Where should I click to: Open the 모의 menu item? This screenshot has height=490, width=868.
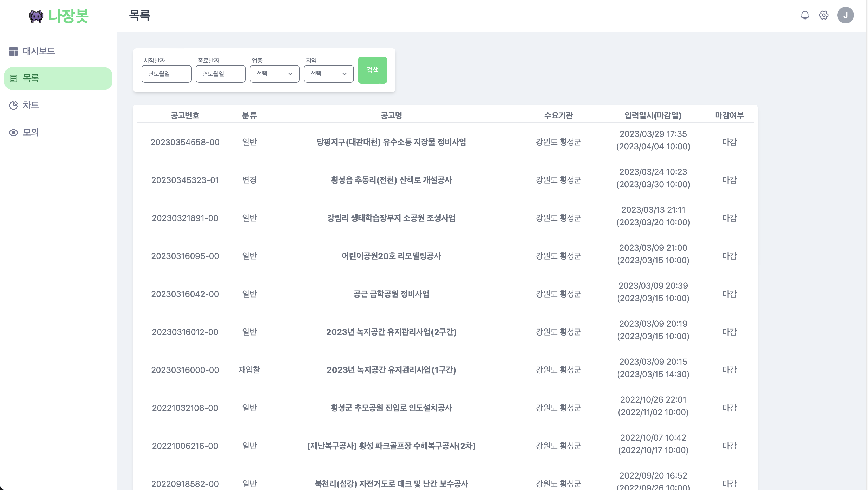tap(31, 132)
